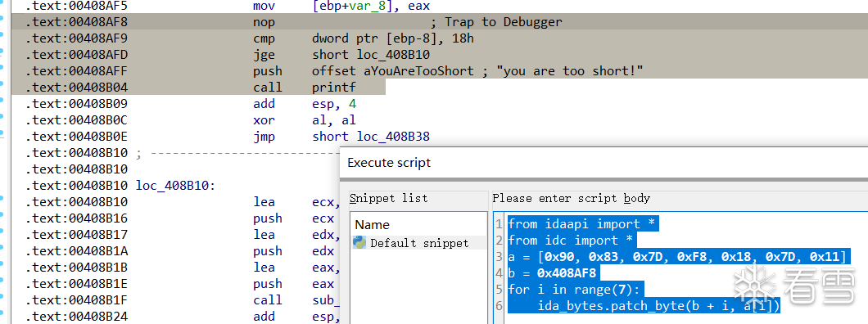Click the ida_bytes.patch_byte script line
Screen dimensions: 868x324
pos(644,305)
